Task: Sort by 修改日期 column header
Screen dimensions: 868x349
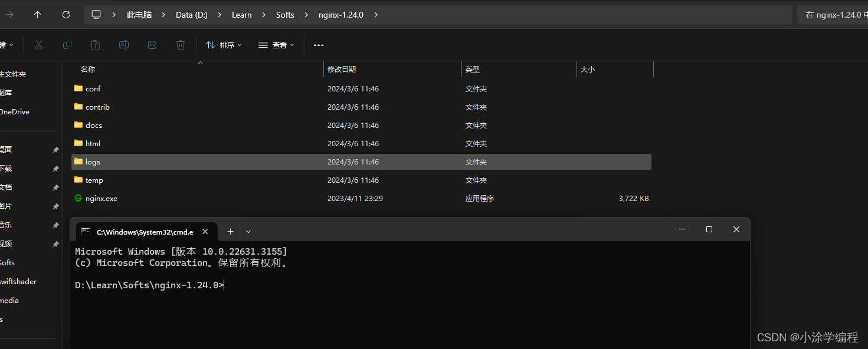Action: 342,69
